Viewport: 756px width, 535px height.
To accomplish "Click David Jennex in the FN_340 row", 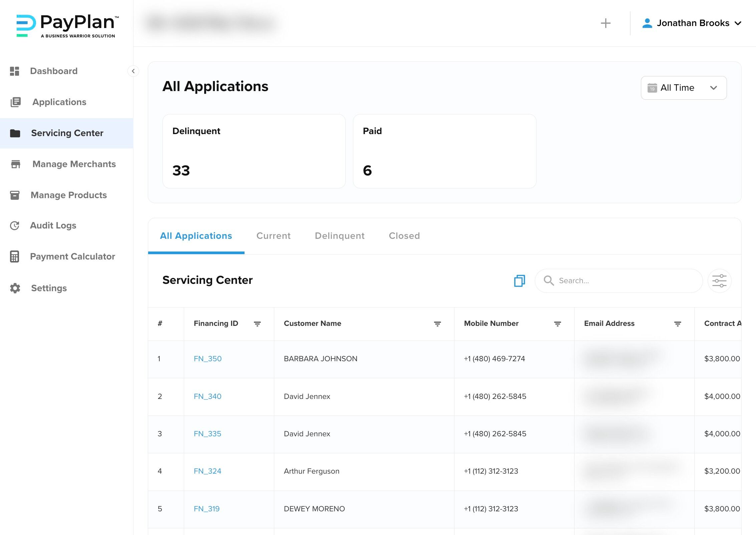I will pyautogui.click(x=307, y=397).
